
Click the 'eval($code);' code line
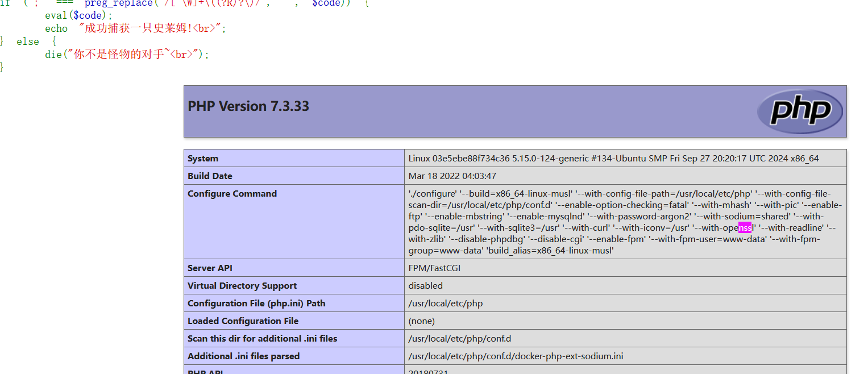[x=79, y=16]
